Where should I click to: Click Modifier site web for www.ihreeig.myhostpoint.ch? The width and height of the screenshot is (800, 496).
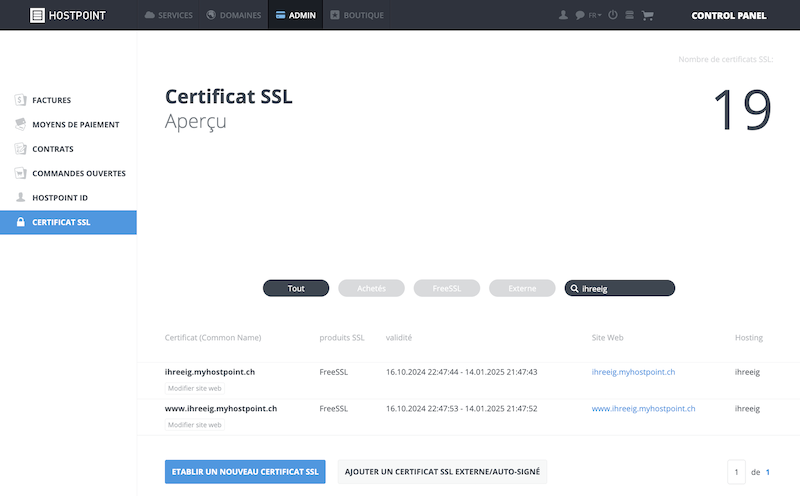194,425
